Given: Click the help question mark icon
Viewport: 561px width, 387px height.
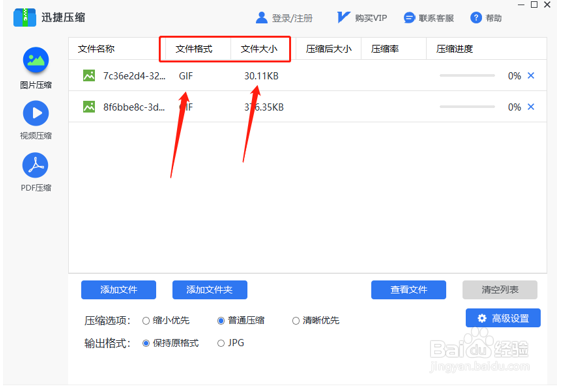Looking at the screenshot, I should point(476,18).
